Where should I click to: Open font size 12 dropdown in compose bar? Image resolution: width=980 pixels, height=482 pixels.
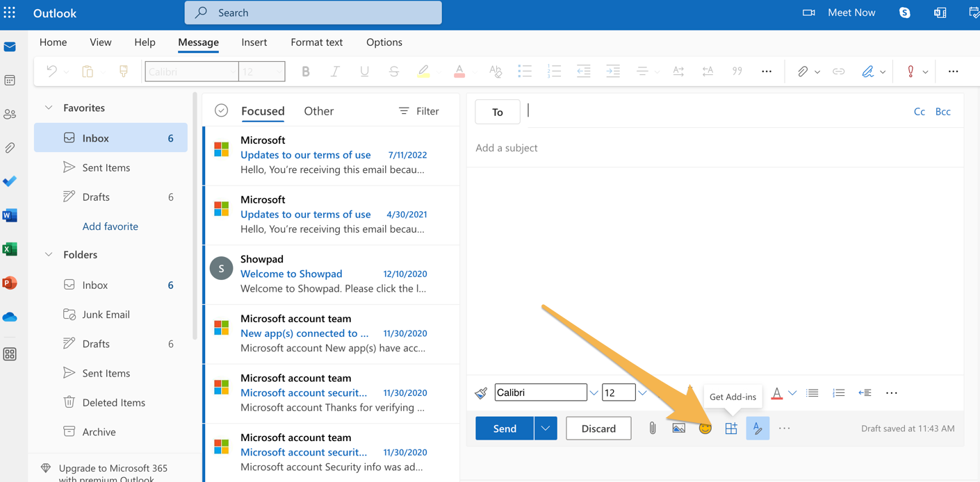point(642,393)
